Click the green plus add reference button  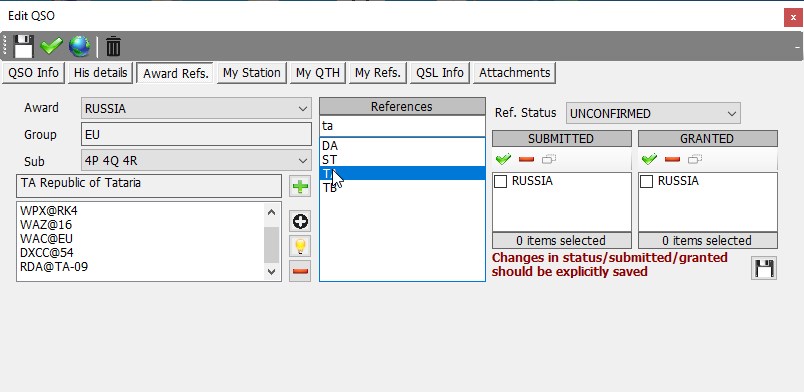[x=300, y=186]
